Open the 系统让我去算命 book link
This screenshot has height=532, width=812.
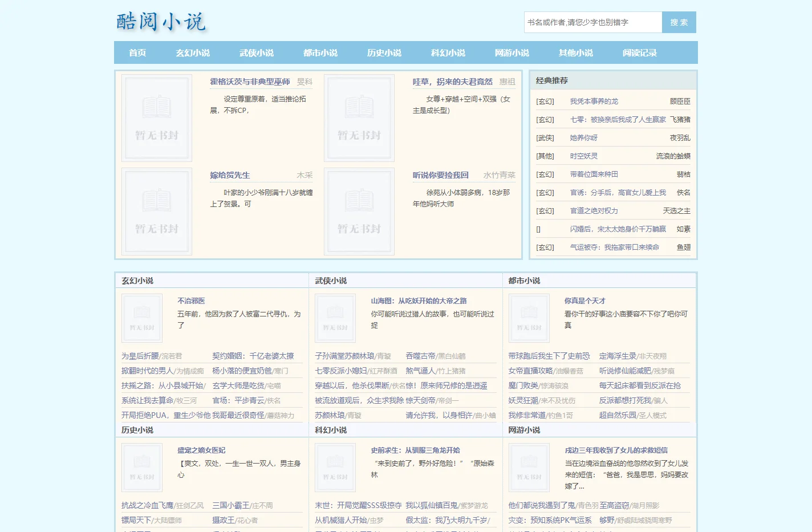148,400
